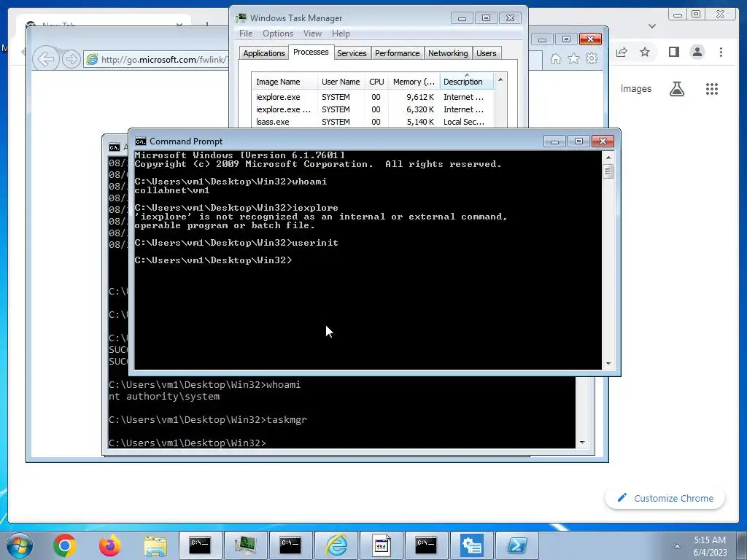747x560 pixels.
Task: Bookmark page with Chrome star icon
Action: pos(645,52)
